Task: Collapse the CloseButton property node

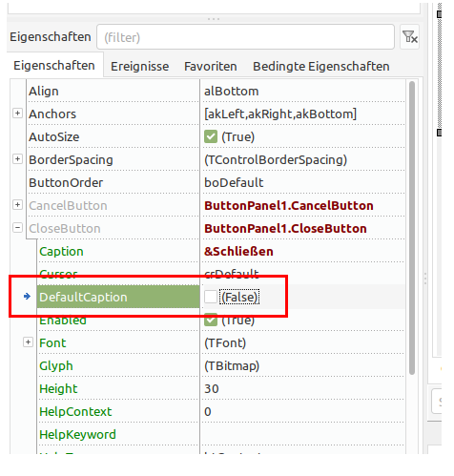Action: tap(17, 228)
